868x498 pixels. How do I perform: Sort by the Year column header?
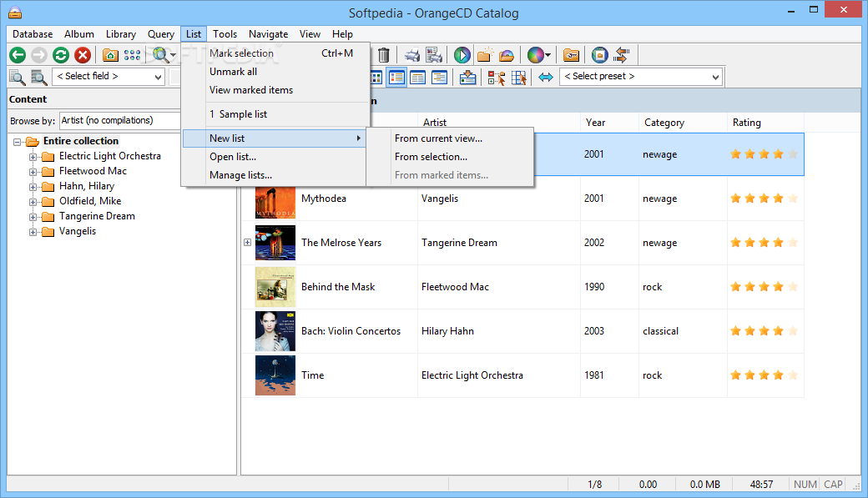click(x=609, y=123)
